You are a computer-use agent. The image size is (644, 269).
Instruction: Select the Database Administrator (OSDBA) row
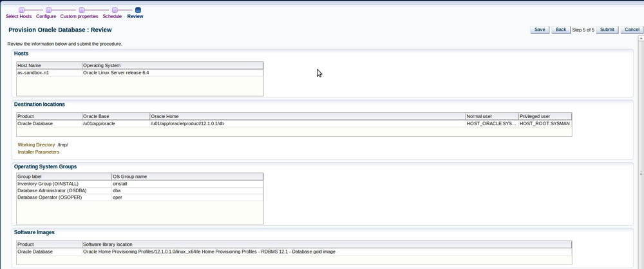tap(140, 190)
